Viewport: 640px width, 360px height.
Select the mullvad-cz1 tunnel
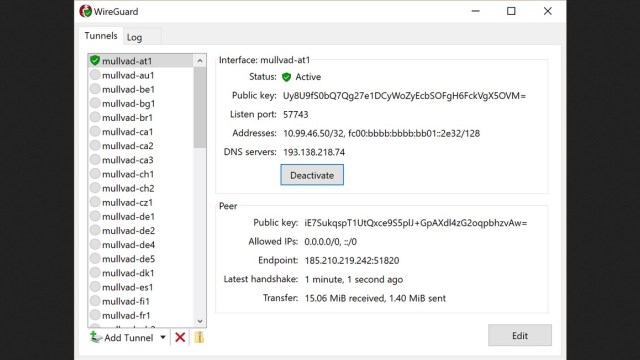[141, 202]
